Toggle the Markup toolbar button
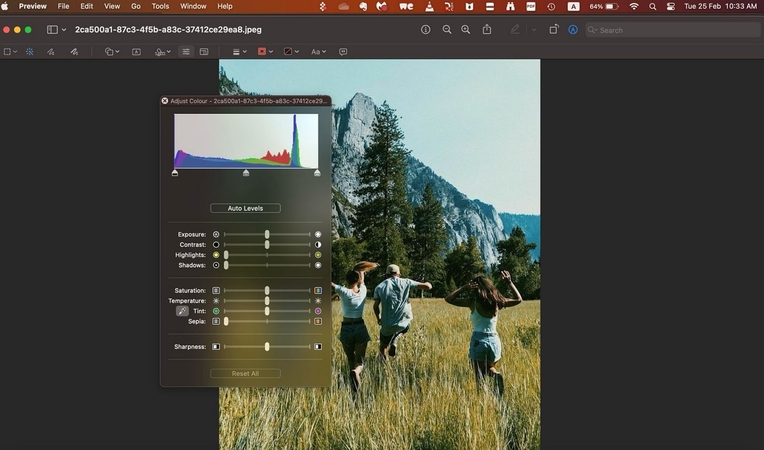 [x=573, y=30]
